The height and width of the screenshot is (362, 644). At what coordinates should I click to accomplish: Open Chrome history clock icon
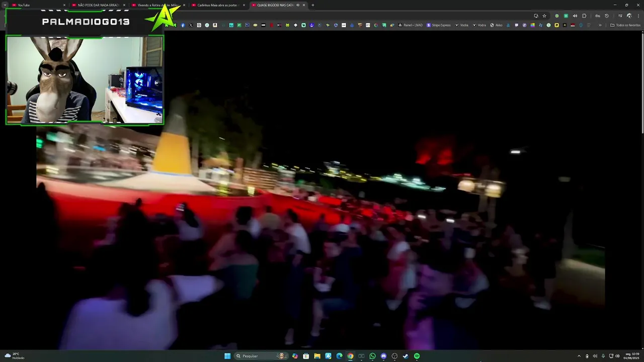(607, 16)
